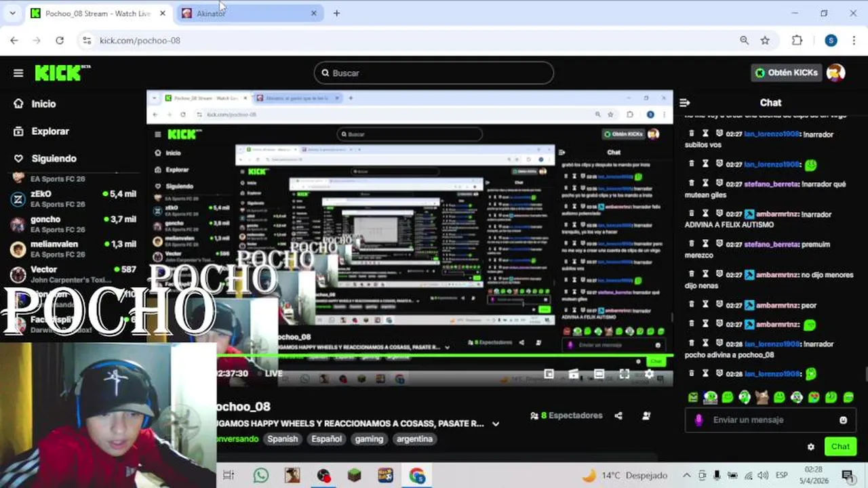
Task: Open melianvalen channel from sidebar
Action: coord(73,249)
